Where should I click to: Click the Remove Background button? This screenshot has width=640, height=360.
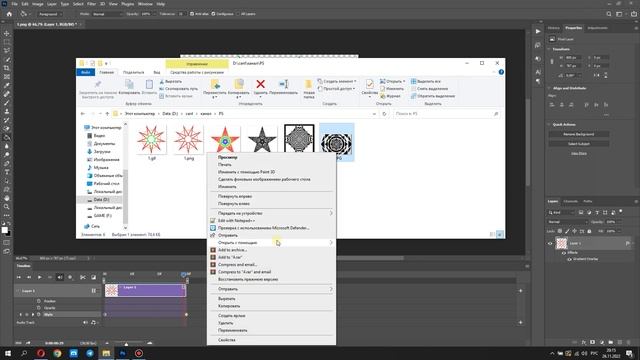point(579,134)
